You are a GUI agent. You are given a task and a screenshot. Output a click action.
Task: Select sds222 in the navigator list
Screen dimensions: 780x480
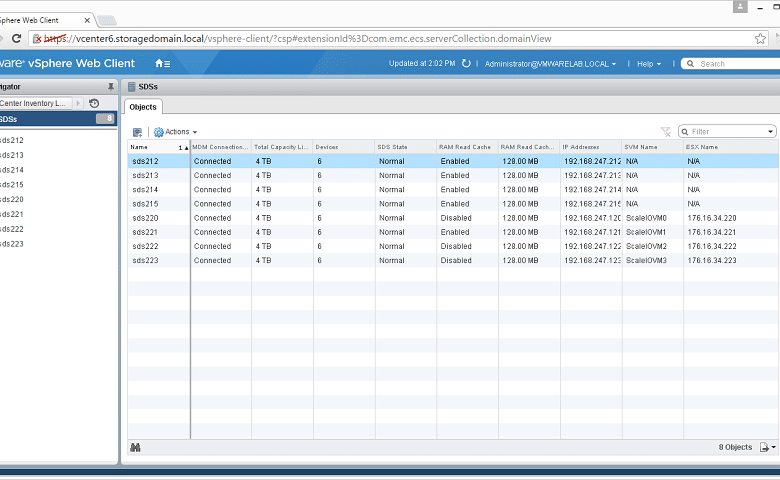tap(12, 229)
